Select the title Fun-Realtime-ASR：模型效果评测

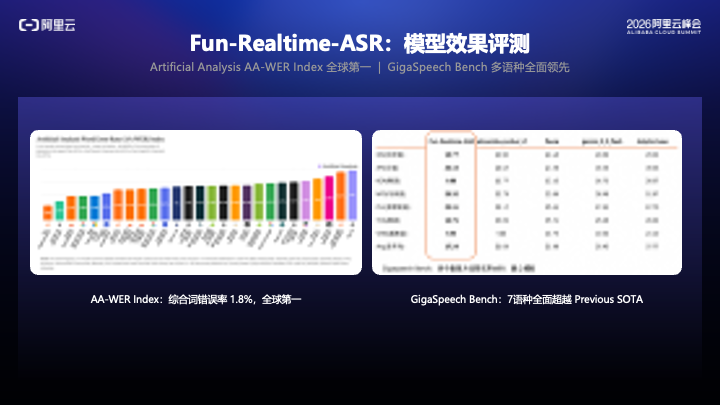[x=360, y=44]
